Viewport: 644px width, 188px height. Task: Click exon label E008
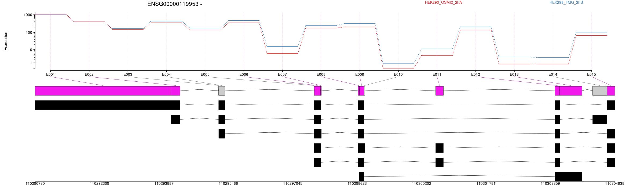[321, 75]
